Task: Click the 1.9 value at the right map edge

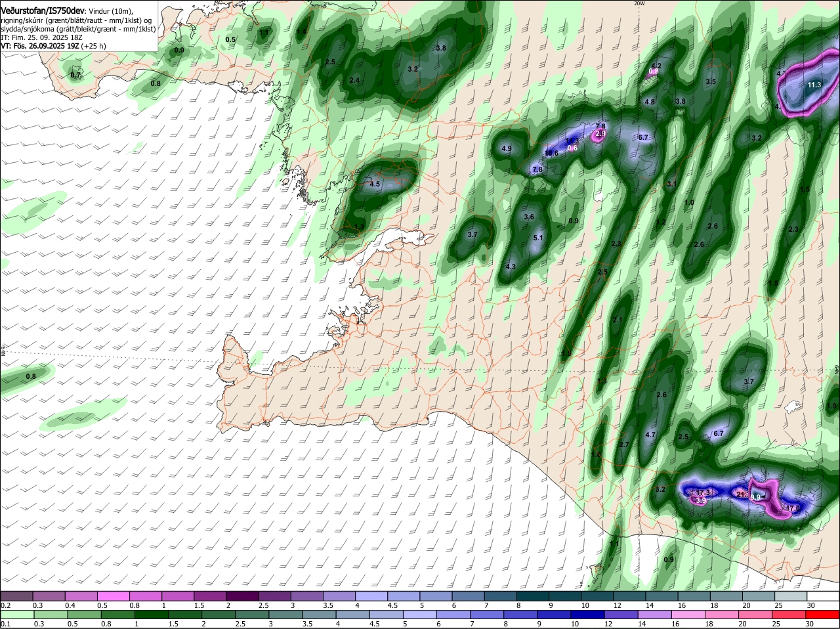Action: click(x=831, y=406)
